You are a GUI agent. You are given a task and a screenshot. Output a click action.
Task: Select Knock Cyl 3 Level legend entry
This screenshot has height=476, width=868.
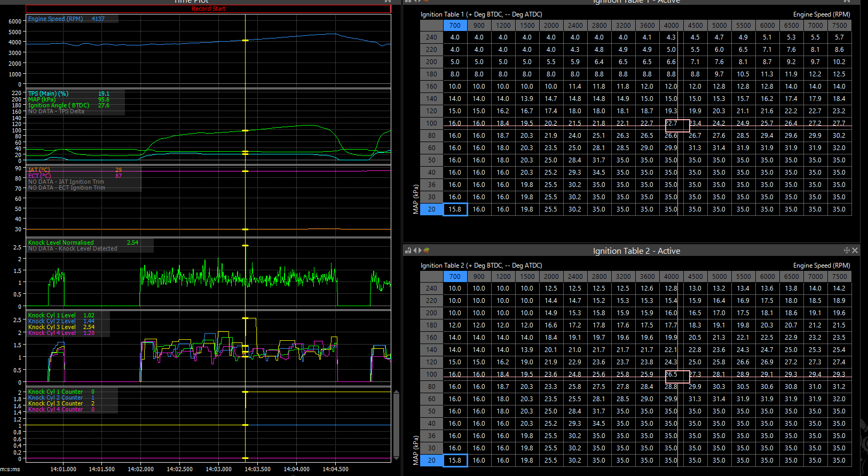(x=52, y=327)
